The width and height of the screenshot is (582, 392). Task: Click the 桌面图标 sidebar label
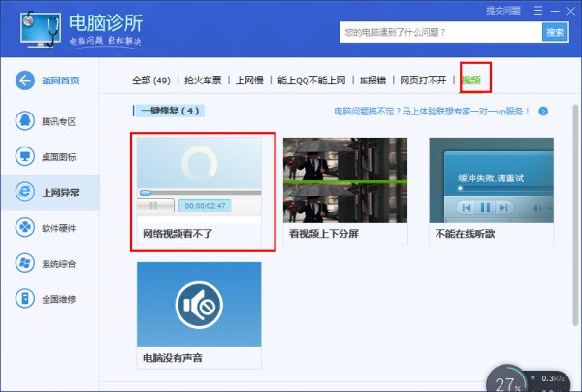pos(58,157)
